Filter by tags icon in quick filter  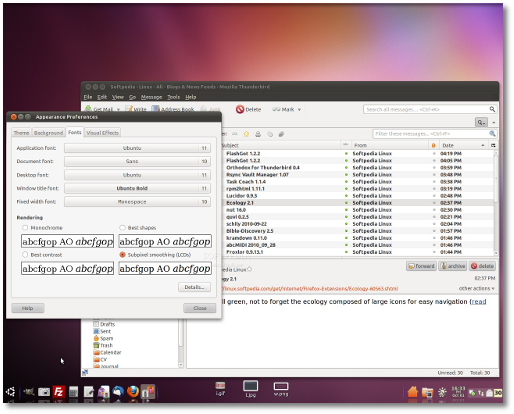(270, 134)
